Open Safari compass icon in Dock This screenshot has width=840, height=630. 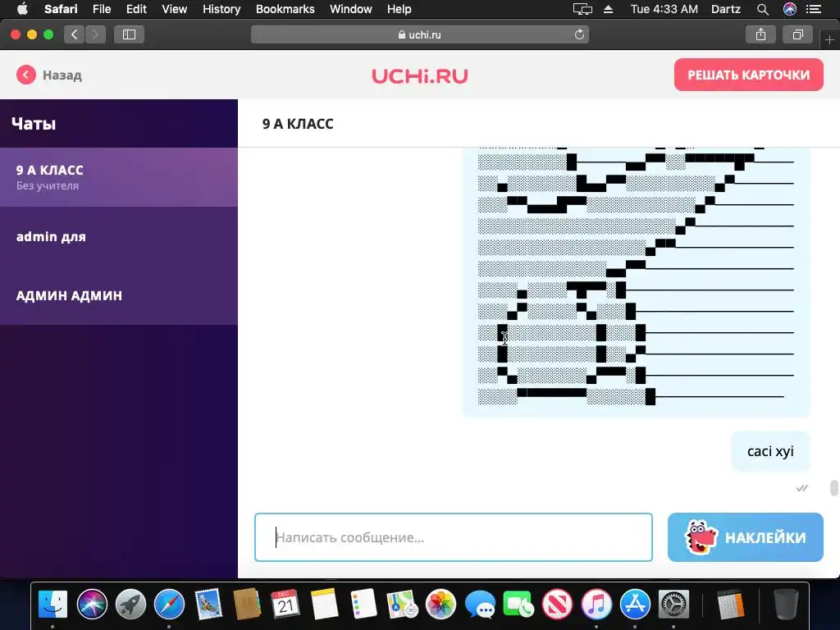169,605
